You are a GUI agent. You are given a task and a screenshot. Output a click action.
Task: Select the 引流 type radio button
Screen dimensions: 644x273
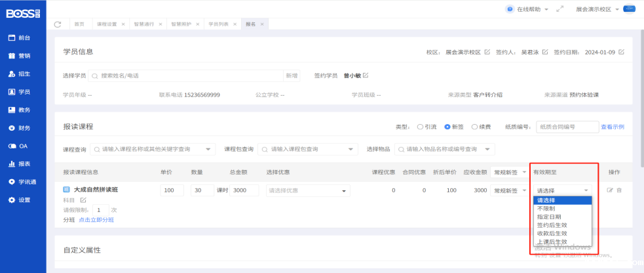click(x=420, y=127)
